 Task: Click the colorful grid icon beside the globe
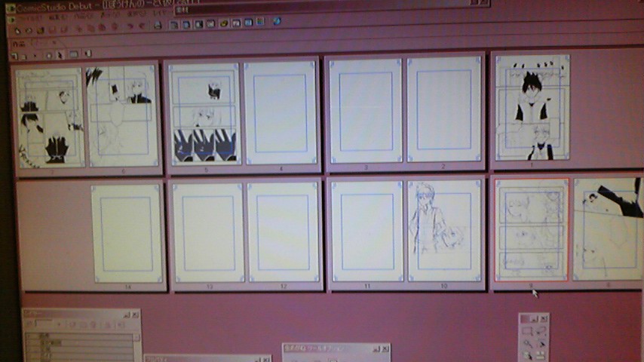[260, 21]
